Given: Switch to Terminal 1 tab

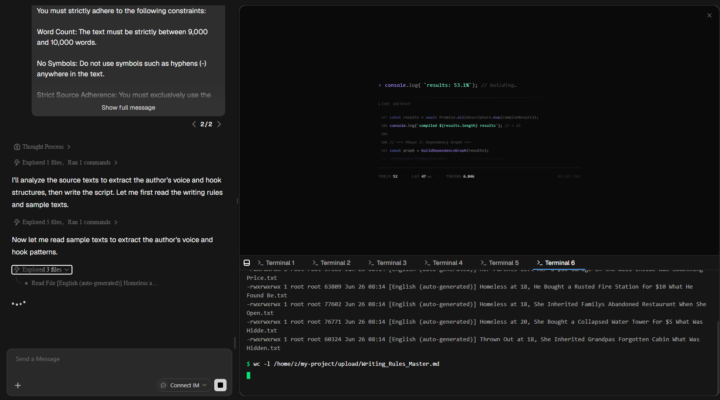Looking at the screenshot, I should 276,263.
